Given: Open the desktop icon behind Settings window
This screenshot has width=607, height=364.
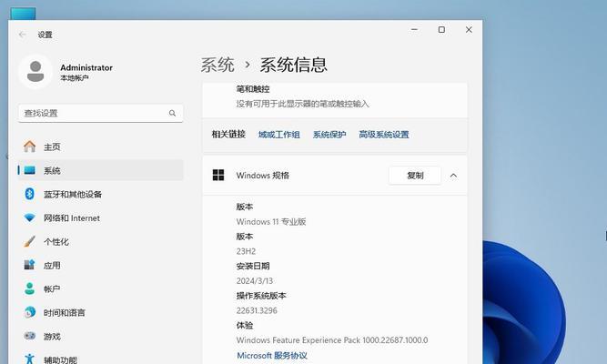Looking at the screenshot, I should click(x=23, y=14).
